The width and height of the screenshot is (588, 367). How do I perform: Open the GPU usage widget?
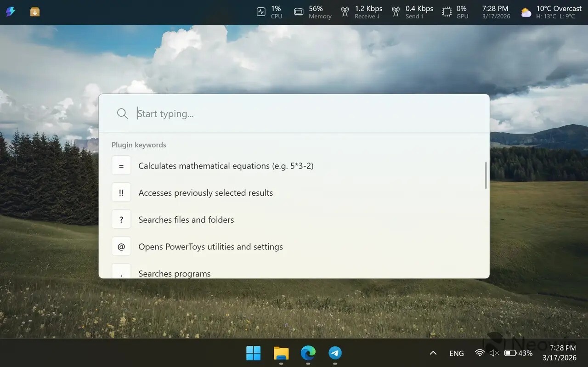coord(455,12)
